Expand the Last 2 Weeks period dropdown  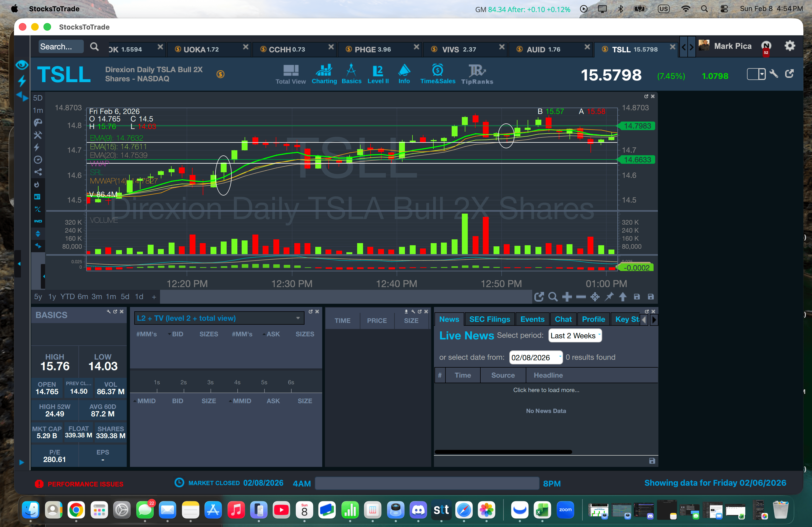click(575, 335)
